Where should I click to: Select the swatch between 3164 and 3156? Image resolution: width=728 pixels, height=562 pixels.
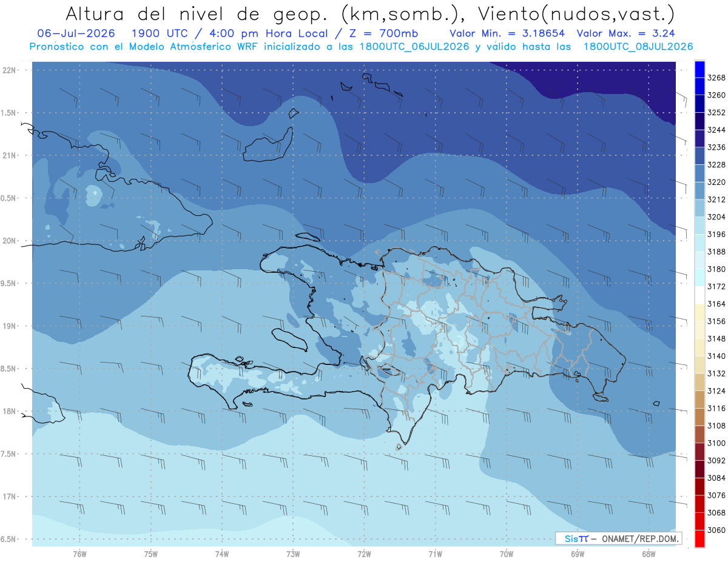click(699, 312)
